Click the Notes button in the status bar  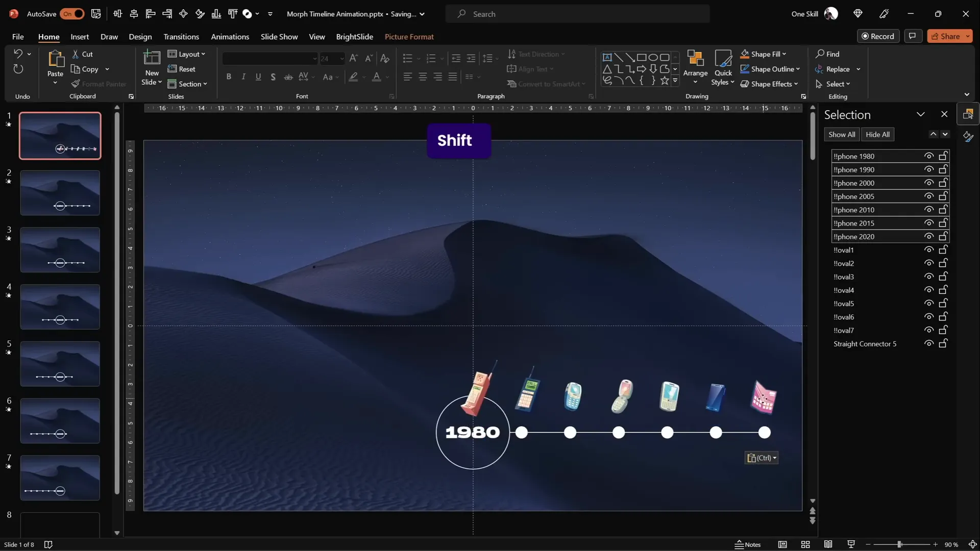pos(748,544)
